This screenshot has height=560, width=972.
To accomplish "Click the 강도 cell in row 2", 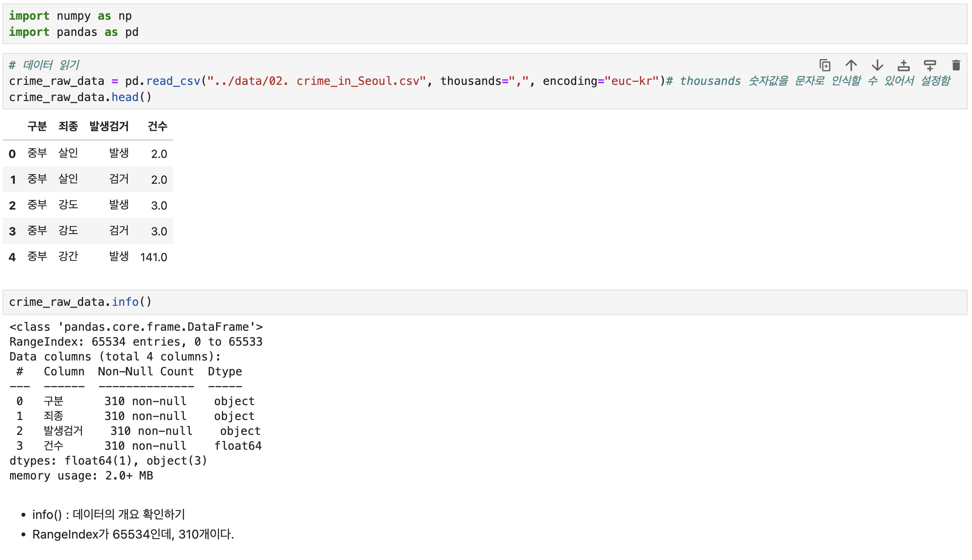I will coord(68,205).
